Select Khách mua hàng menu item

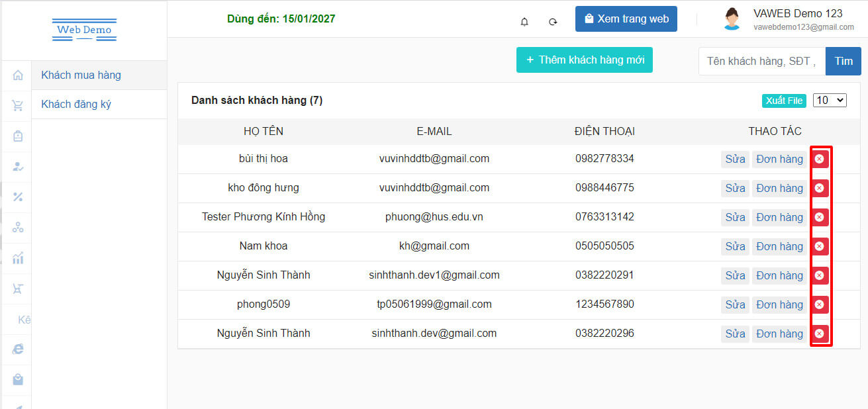pyautogui.click(x=81, y=75)
